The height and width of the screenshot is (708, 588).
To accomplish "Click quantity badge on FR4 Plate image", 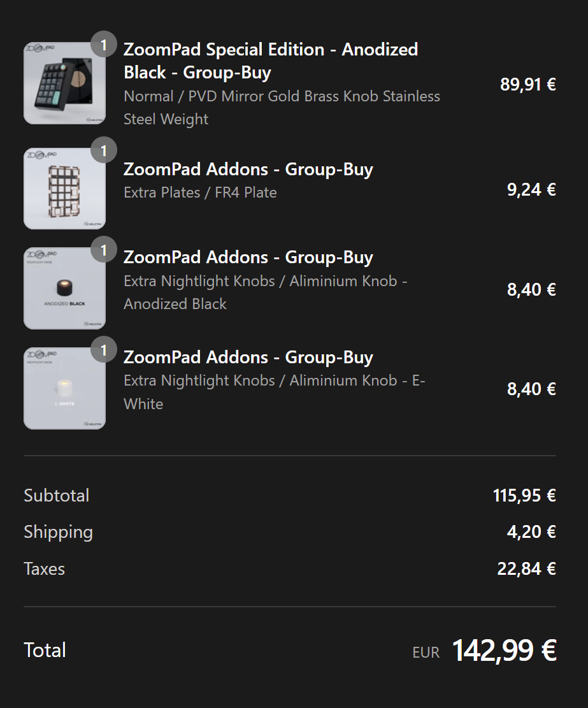I will 104,150.
